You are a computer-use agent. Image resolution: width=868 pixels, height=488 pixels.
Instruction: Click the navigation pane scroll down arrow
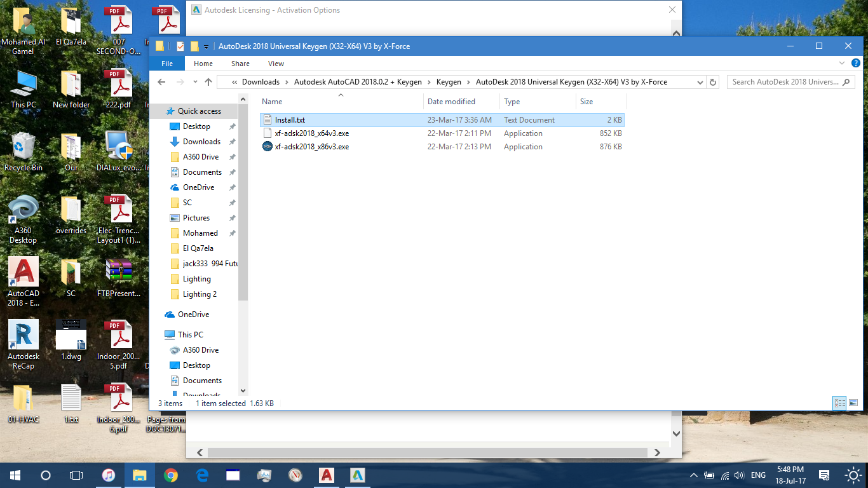tap(243, 390)
